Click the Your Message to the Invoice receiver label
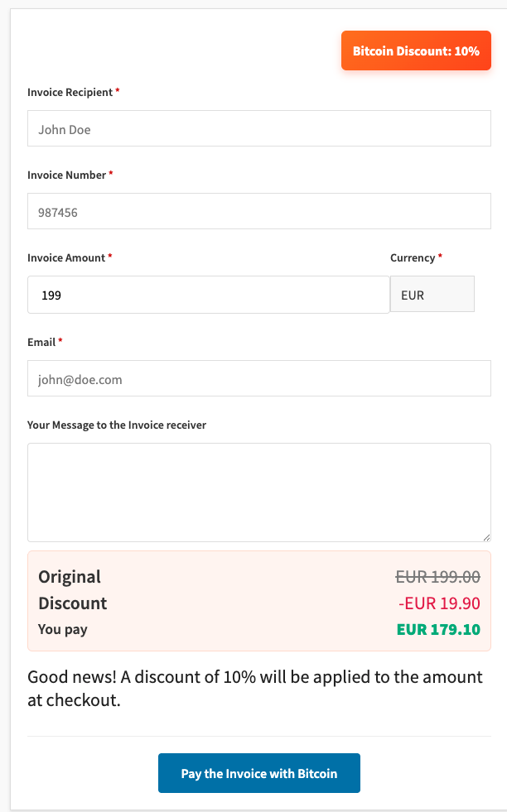 tap(116, 425)
